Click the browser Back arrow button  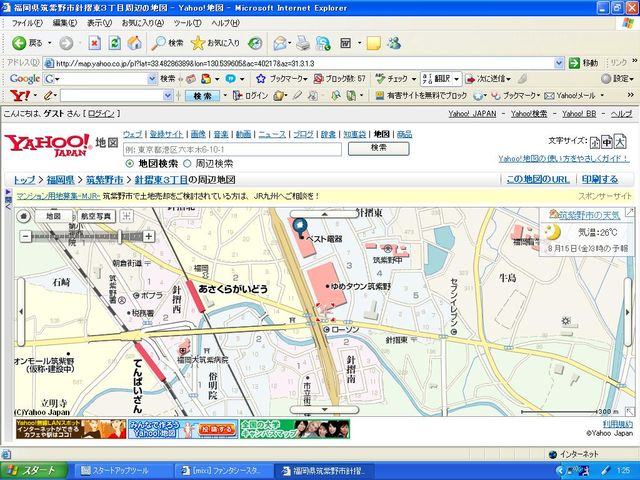[x=19, y=43]
